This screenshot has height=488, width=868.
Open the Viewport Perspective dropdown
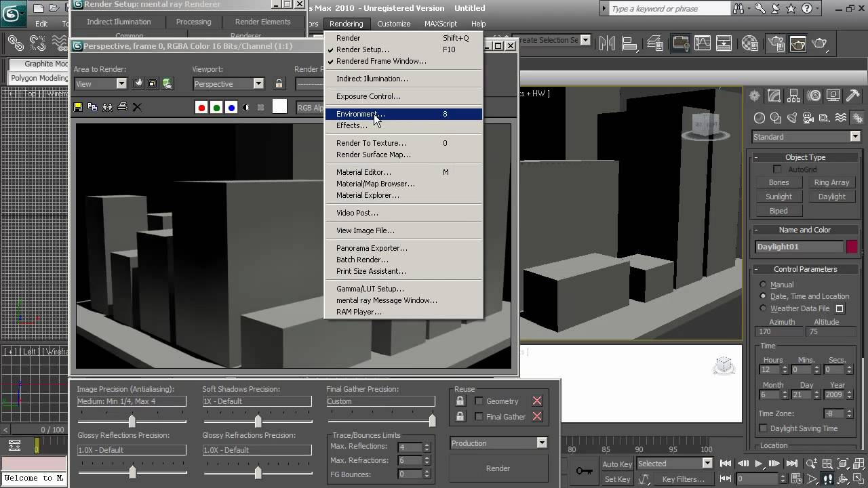click(x=258, y=84)
